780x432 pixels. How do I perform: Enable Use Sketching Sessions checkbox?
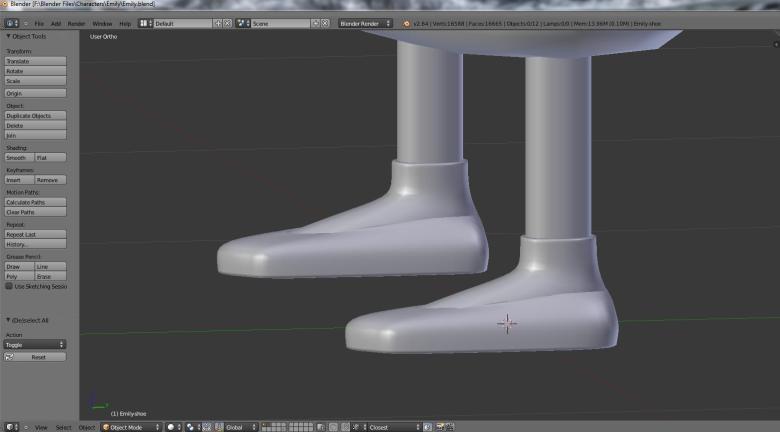tap(10, 286)
